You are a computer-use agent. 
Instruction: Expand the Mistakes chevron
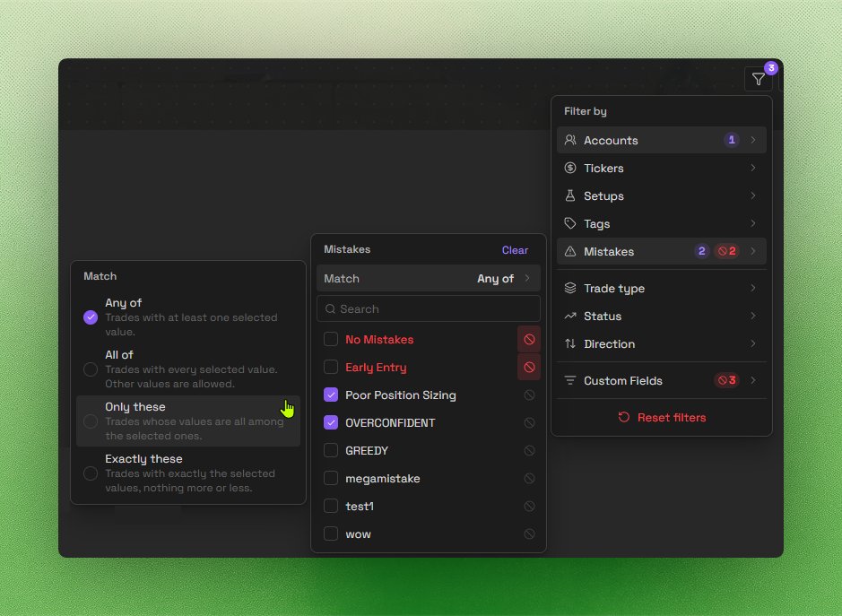pyautogui.click(x=753, y=251)
